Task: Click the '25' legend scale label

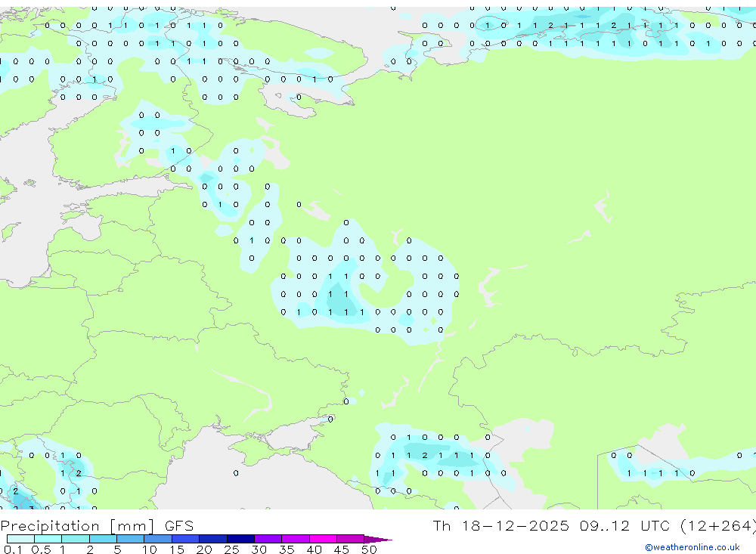Action: click(x=231, y=549)
